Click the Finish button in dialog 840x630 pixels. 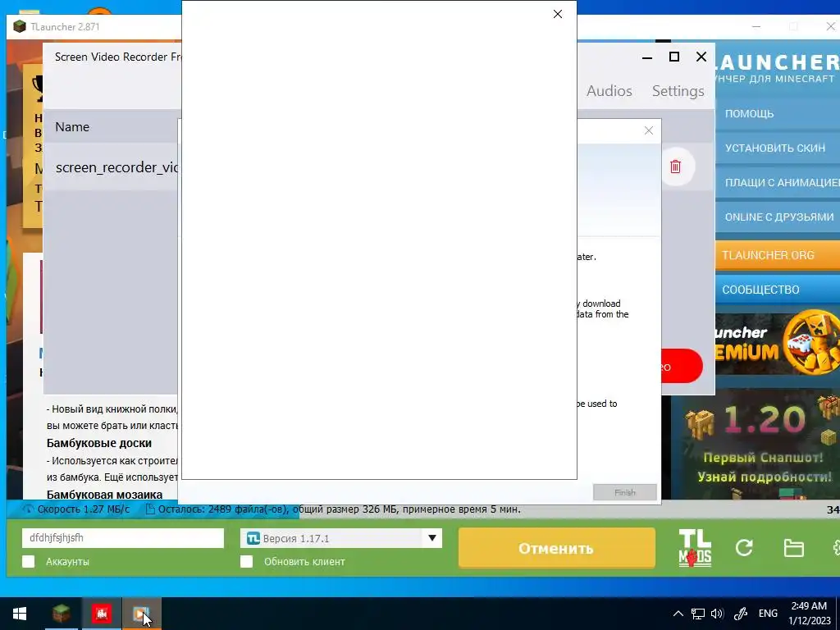[624, 492]
